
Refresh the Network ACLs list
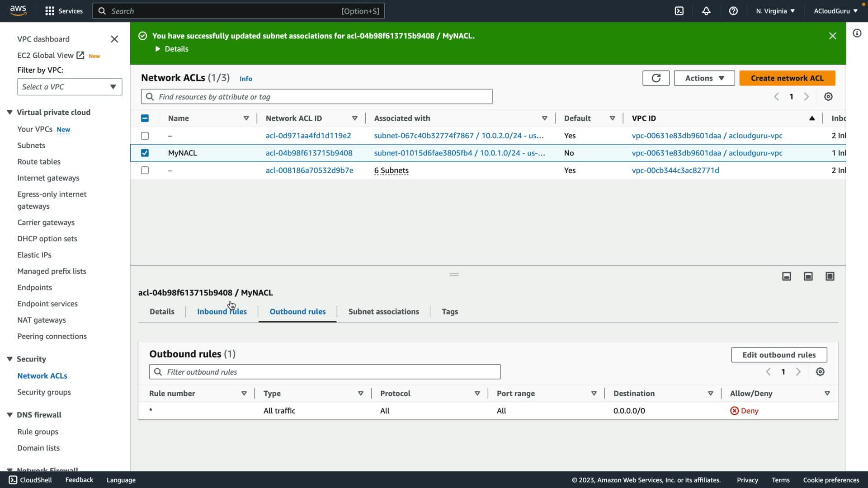tap(656, 78)
